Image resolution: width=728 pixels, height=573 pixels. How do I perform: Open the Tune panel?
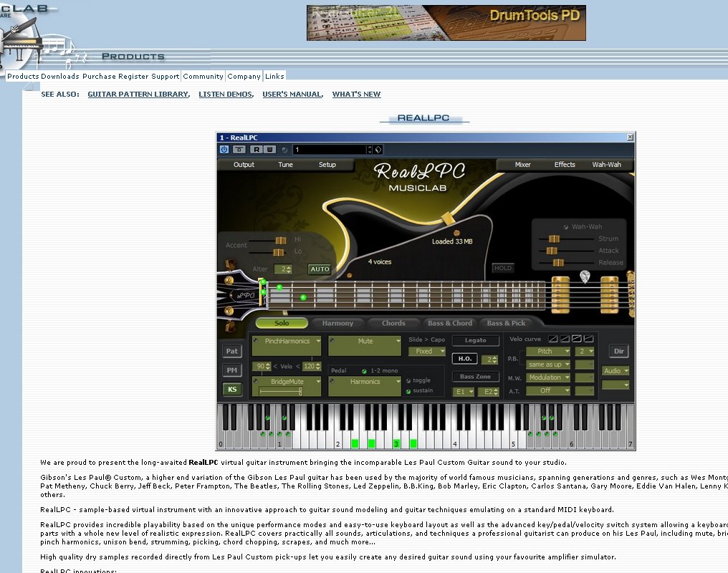point(285,164)
